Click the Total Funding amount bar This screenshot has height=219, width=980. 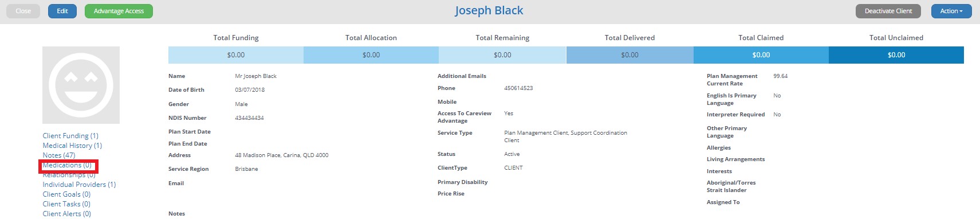pos(236,55)
